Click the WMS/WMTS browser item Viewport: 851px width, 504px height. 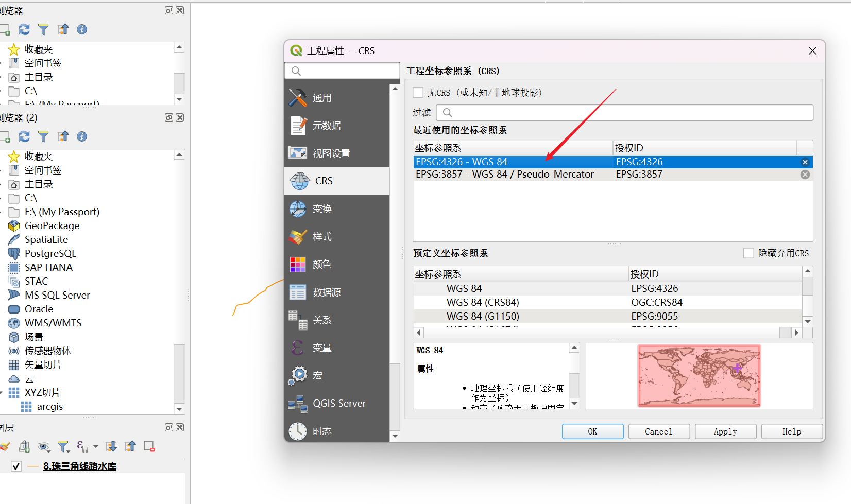coord(53,323)
